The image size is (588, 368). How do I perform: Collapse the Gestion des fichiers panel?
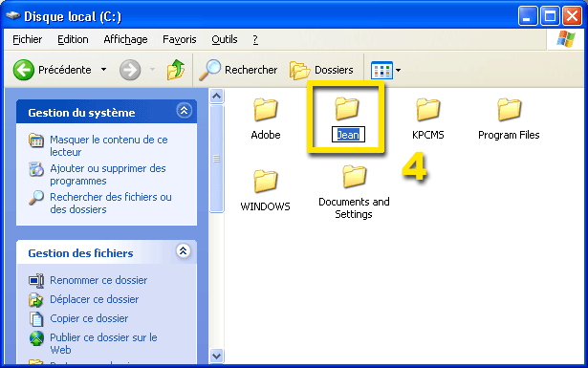(x=183, y=251)
